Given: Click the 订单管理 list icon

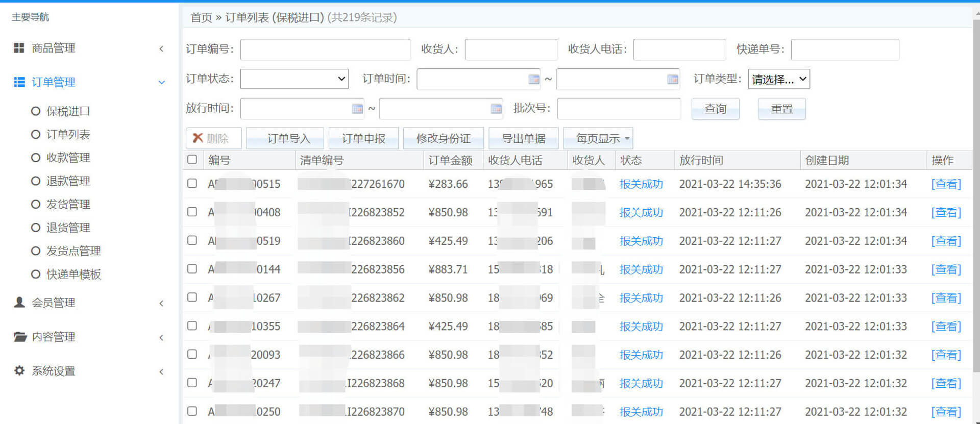Looking at the screenshot, I should click(x=19, y=82).
